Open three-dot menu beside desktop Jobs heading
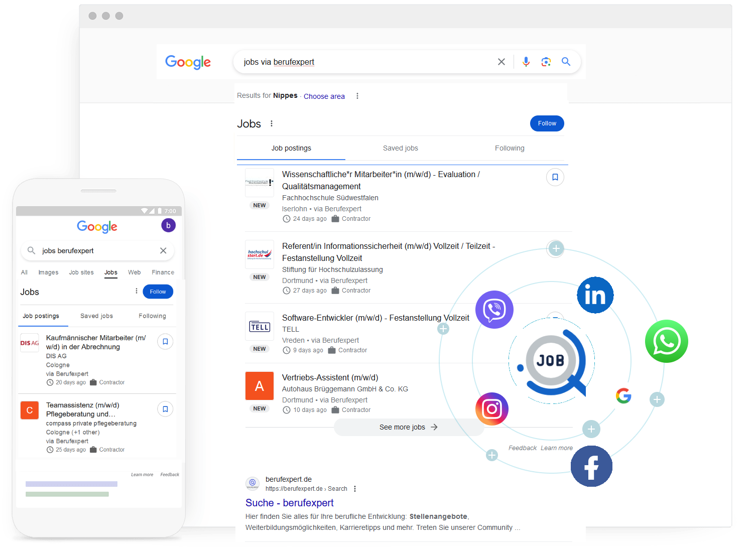This screenshot has height=557, width=756. pyautogui.click(x=272, y=123)
